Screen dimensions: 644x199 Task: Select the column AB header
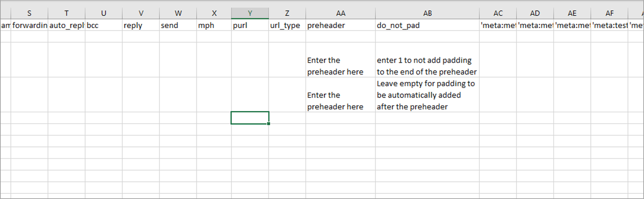pyautogui.click(x=427, y=13)
